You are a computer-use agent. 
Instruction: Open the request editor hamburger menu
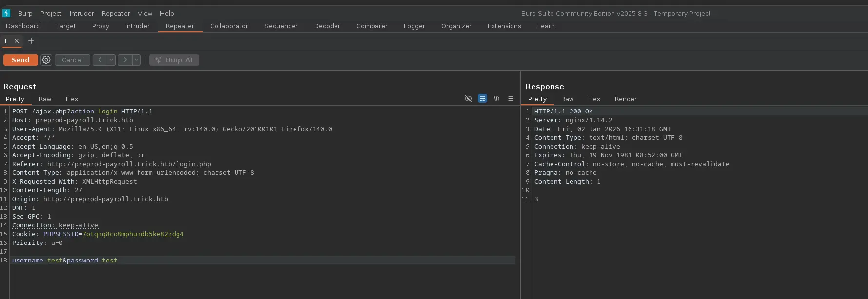point(511,99)
